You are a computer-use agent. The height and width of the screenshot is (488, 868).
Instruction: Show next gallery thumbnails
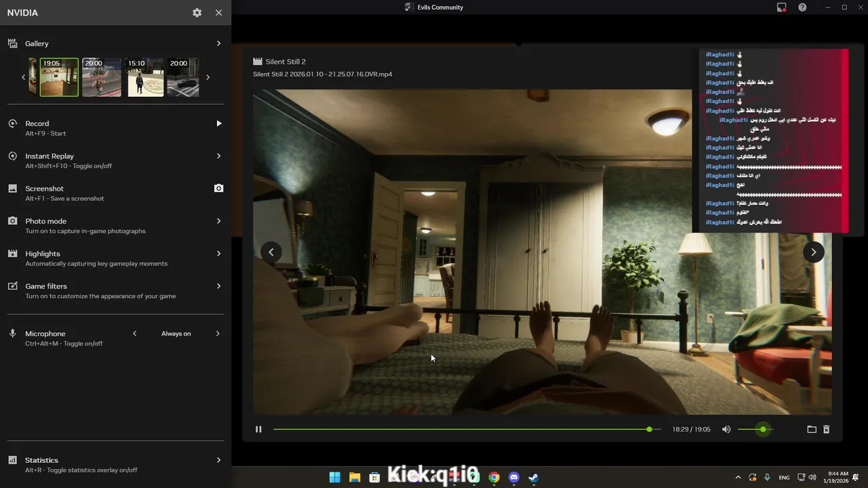pyautogui.click(x=208, y=77)
